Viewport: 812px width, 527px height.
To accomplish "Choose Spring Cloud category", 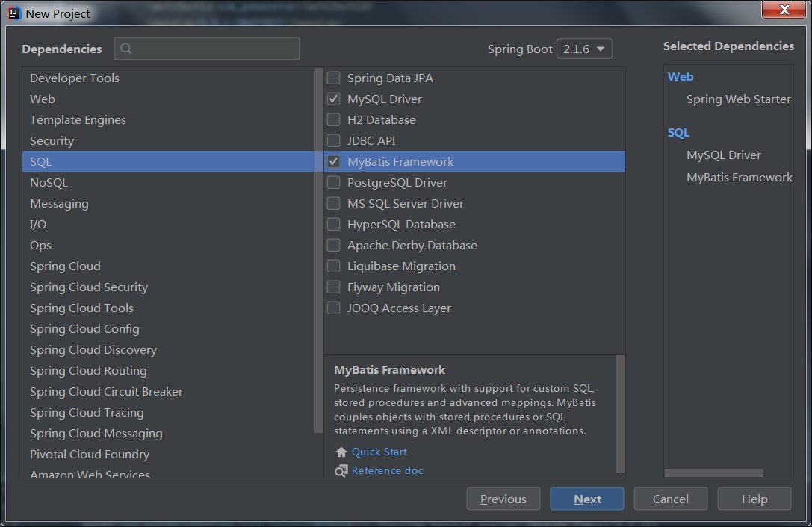I will (x=168, y=266).
